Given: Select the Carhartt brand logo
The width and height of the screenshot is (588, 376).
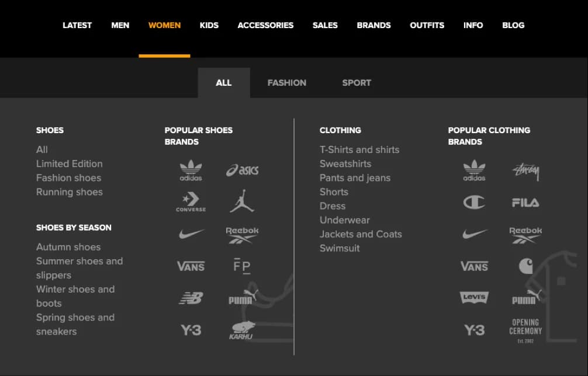Looking at the screenshot, I should pos(525,266).
